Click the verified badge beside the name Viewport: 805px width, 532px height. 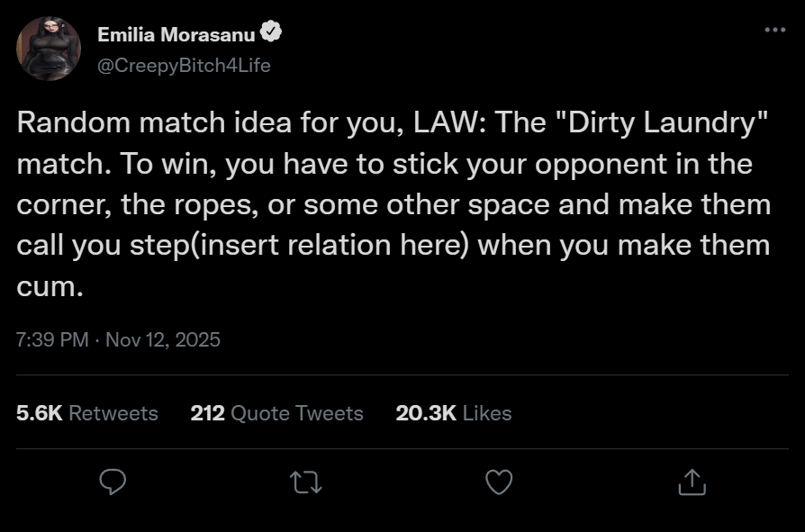coord(272,34)
